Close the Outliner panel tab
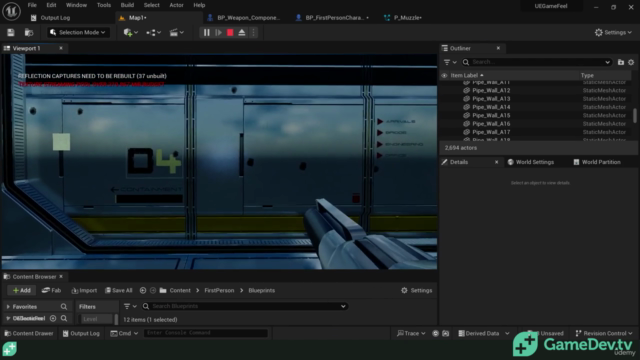The image size is (640, 360). point(498,48)
